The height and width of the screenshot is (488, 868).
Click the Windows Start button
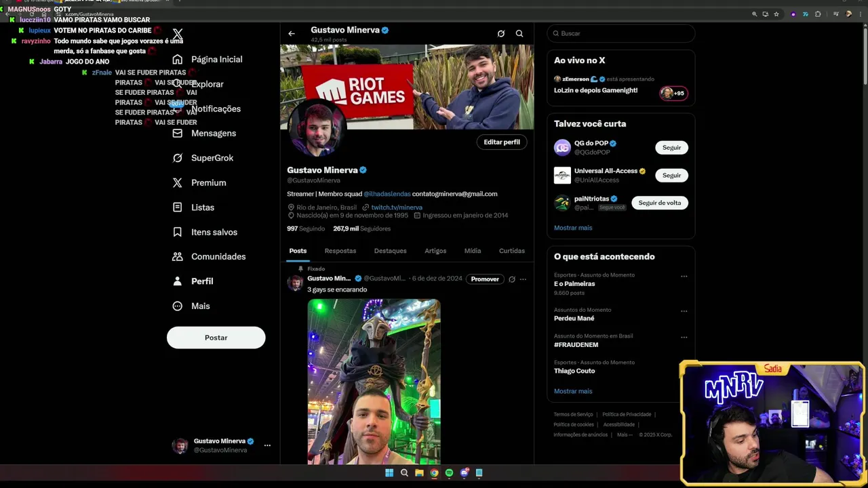coord(389,473)
